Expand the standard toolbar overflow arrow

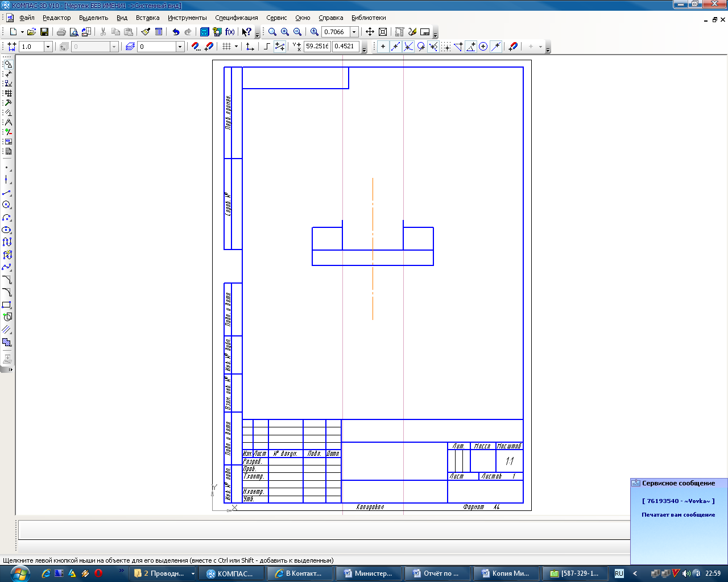[257, 34]
